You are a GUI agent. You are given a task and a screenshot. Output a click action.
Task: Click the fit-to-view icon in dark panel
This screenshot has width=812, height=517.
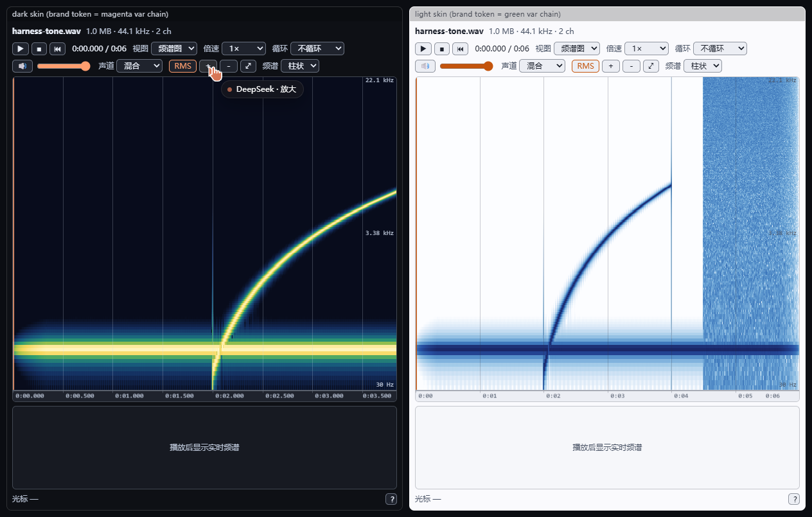coord(248,66)
